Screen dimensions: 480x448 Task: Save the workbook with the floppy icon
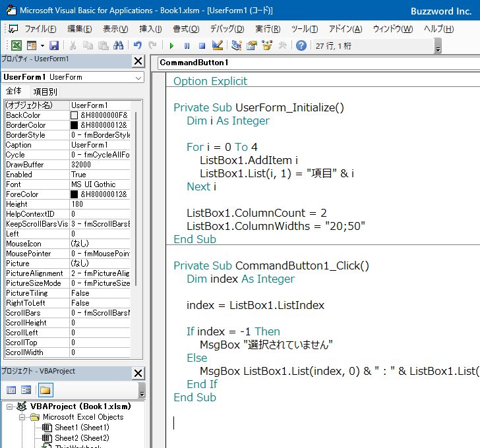[54, 45]
